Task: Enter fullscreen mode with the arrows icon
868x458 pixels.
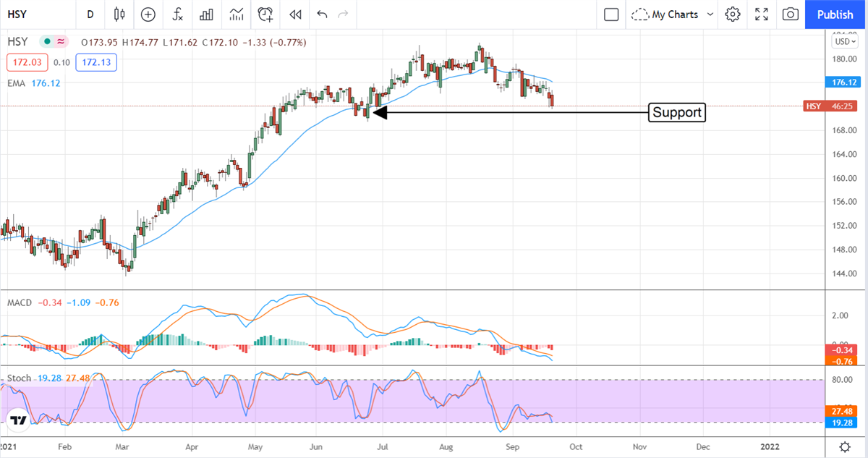Action: [762, 14]
